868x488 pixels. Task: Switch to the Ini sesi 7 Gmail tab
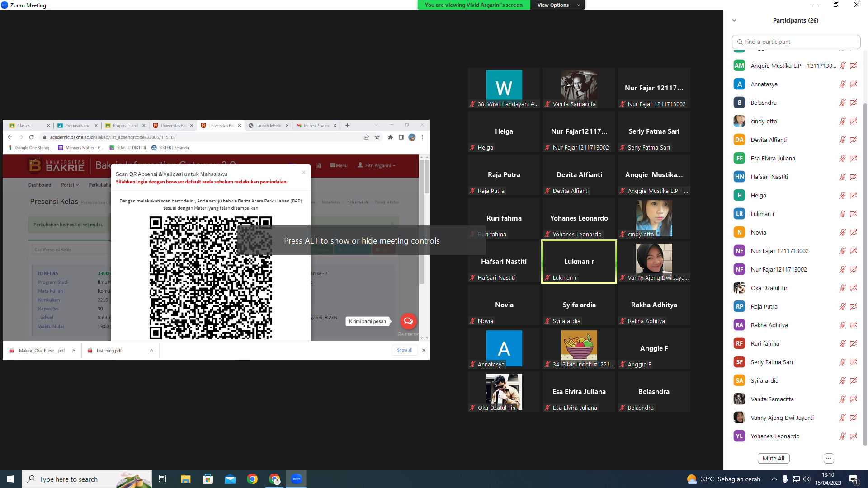coord(316,126)
